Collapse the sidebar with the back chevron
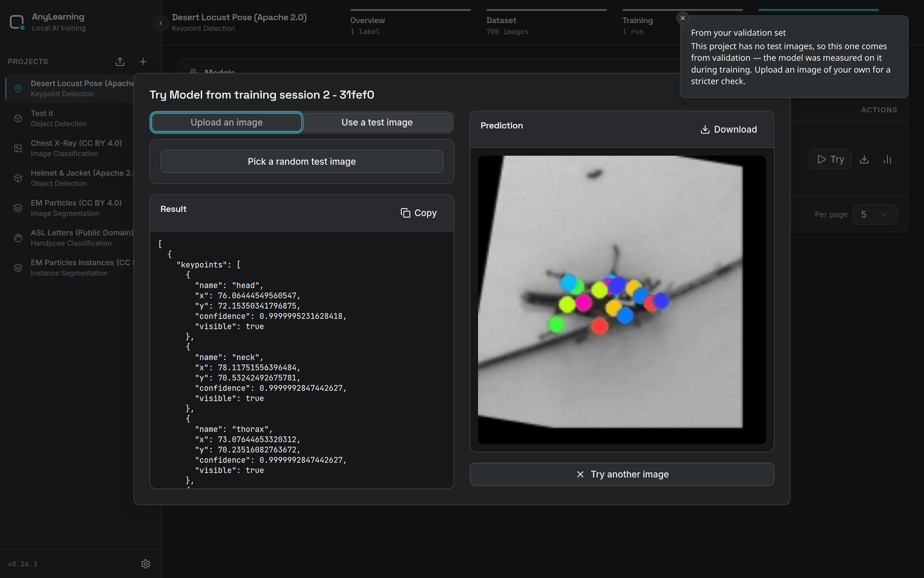This screenshot has height=578, width=924. coord(161,23)
